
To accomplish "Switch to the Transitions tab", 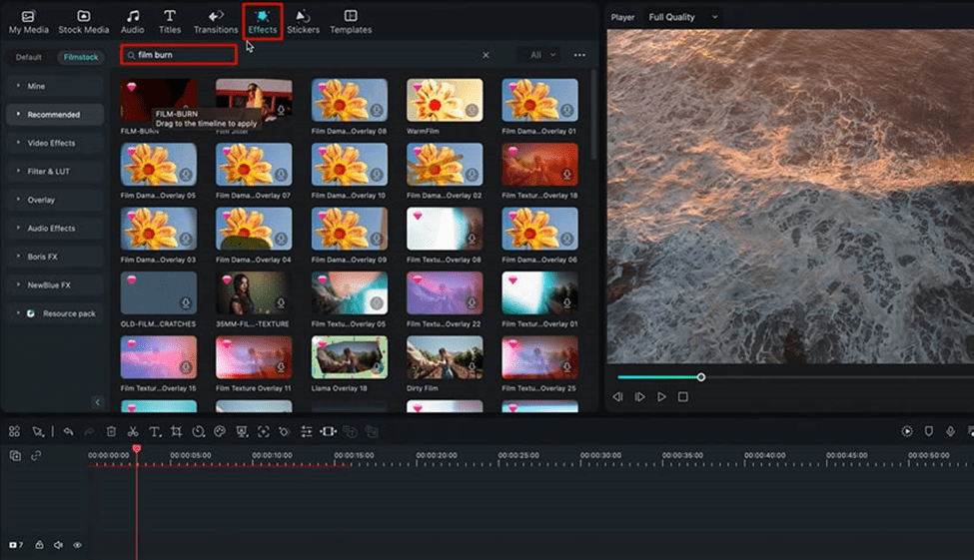I will click(216, 22).
